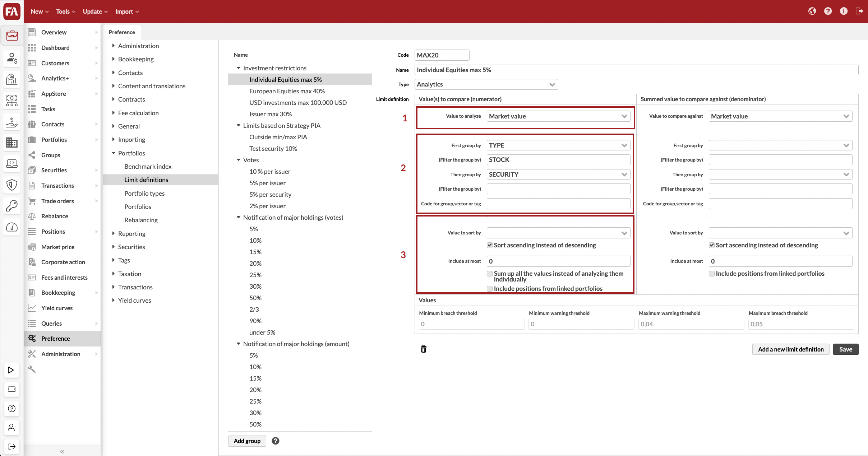The image size is (868, 456).
Task: Click the Yield curves chart icon
Action: (32, 308)
